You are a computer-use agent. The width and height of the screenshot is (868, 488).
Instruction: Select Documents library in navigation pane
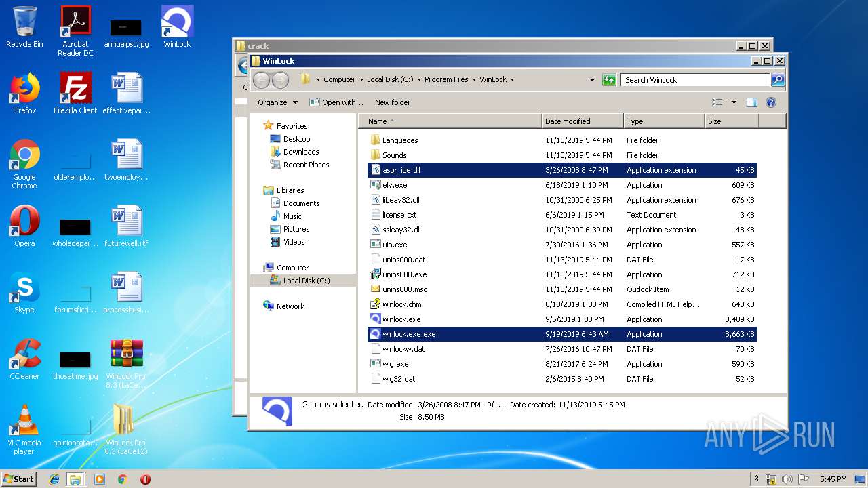click(301, 203)
